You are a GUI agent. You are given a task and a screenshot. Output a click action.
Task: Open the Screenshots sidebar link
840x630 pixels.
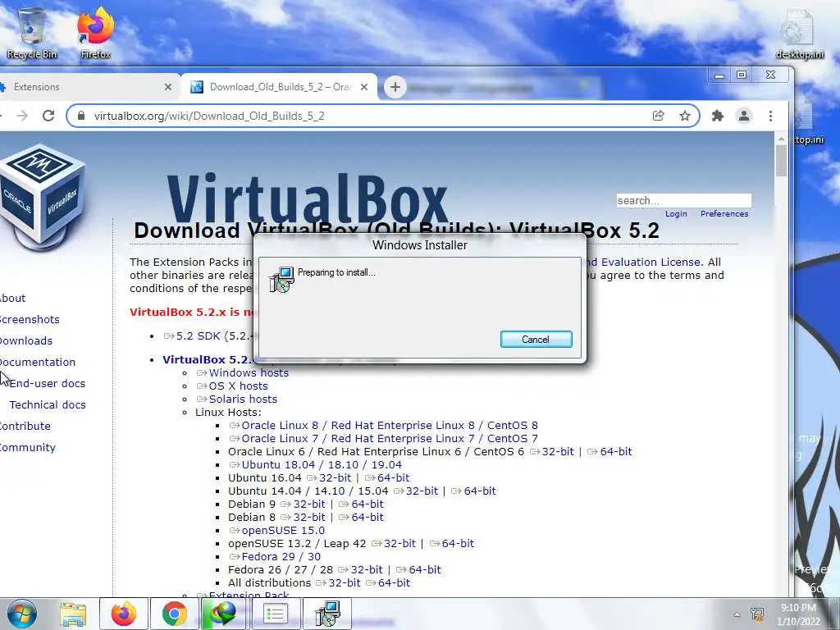pos(30,319)
